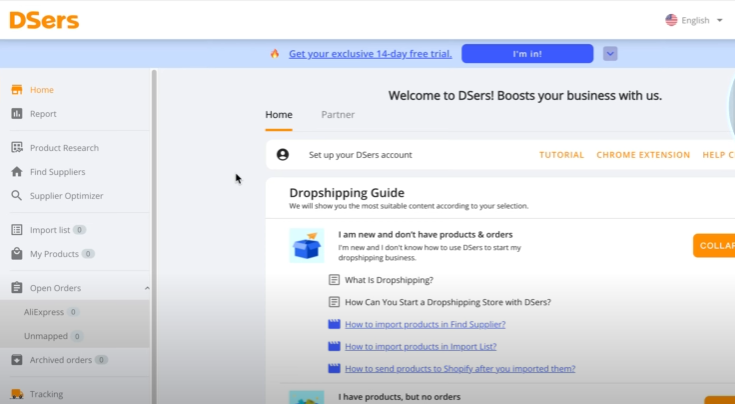Click the Archived orders box icon
735x404 pixels.
coord(17,360)
